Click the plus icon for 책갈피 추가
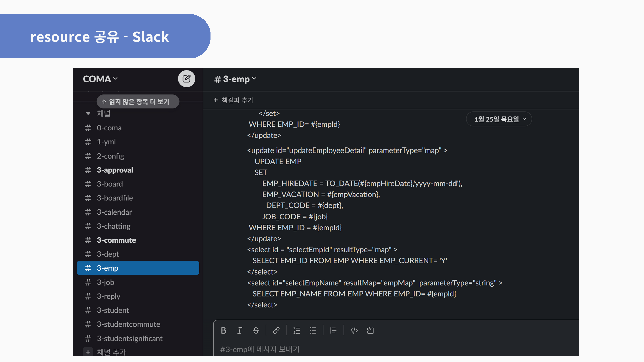The width and height of the screenshot is (644, 362). [x=216, y=100]
